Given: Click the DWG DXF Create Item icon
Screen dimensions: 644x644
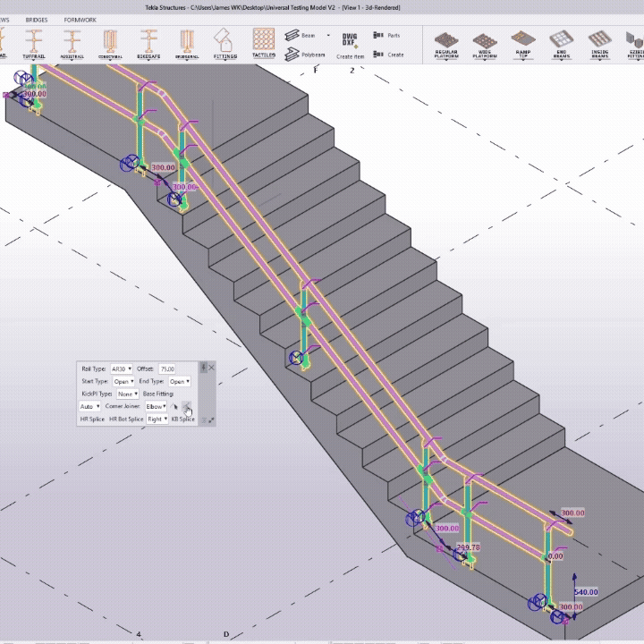Looking at the screenshot, I should click(x=350, y=43).
